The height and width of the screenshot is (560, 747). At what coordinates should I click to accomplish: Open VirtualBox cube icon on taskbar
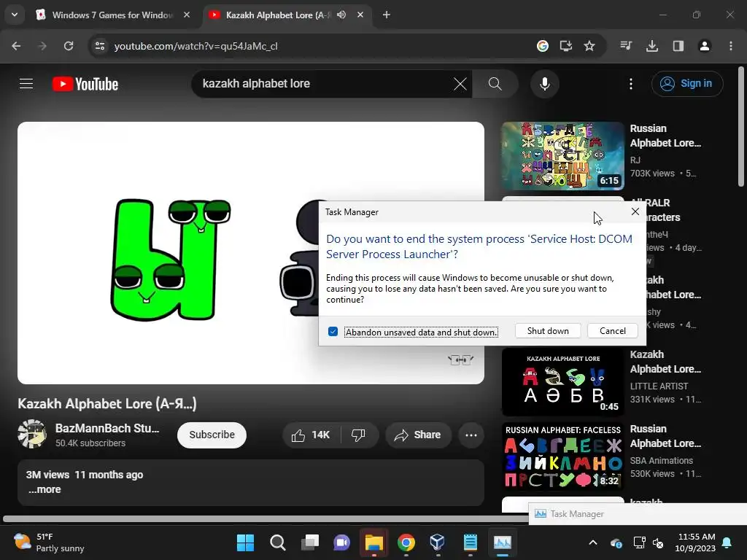pos(438,542)
